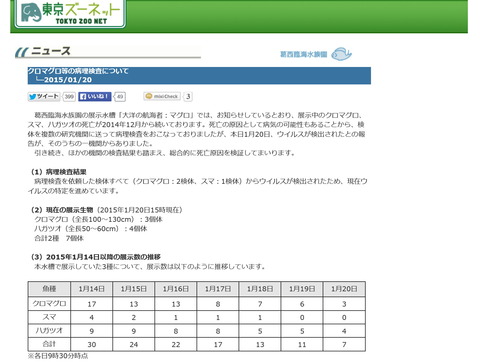Click 合計 value 13 for 1月18日
The height and width of the screenshot is (362, 480).
[260, 344]
